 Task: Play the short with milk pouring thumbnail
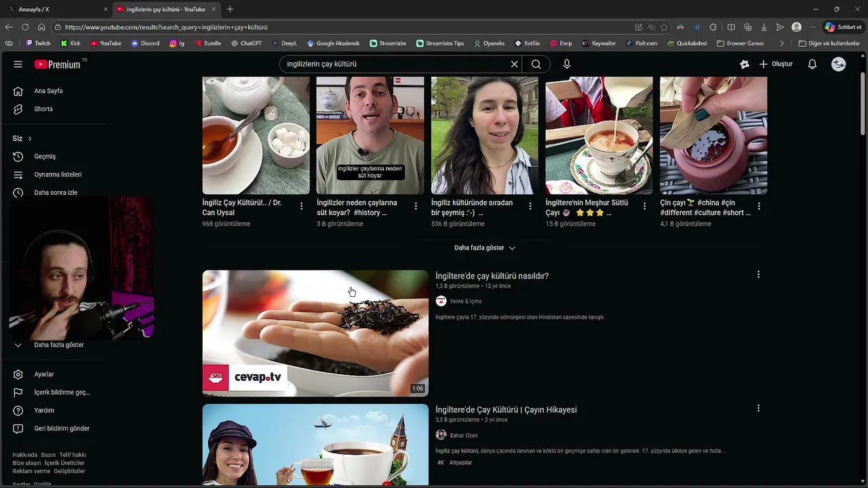pyautogui.click(x=599, y=135)
